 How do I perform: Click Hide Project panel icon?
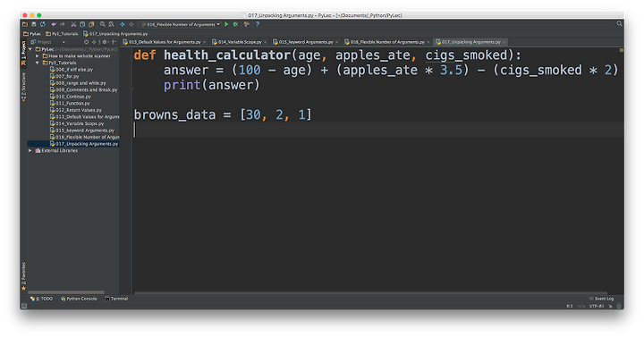[114, 42]
